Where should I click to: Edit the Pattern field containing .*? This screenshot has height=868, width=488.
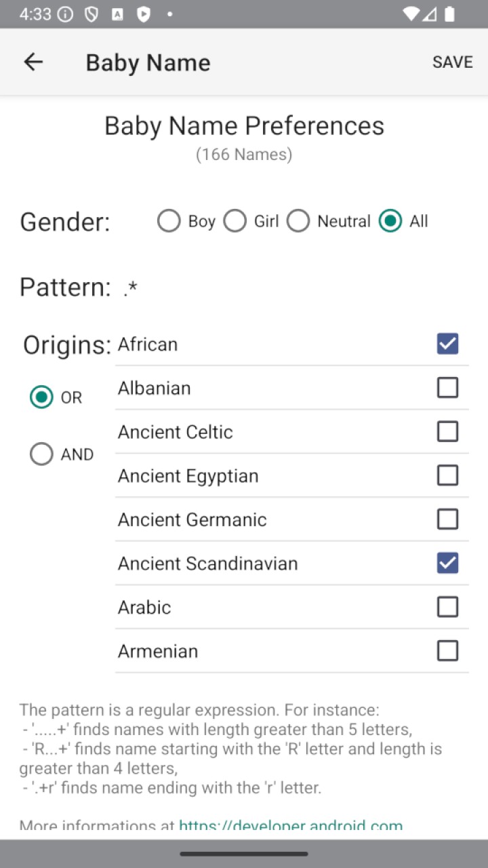pyautogui.click(x=291, y=288)
